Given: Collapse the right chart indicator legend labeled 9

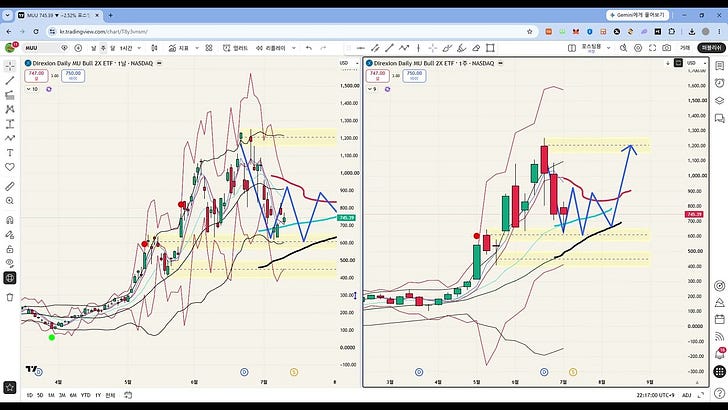Looking at the screenshot, I should [372, 89].
